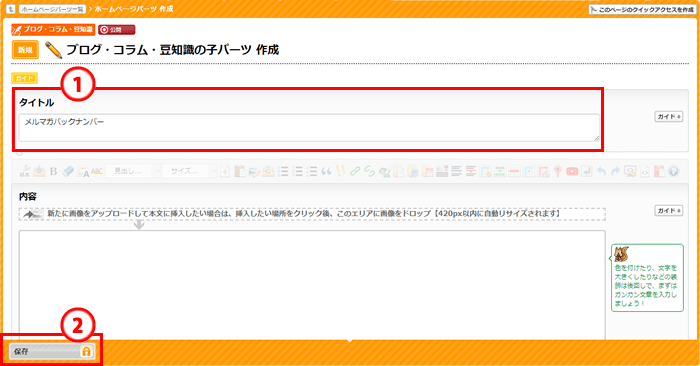Remove link with broken chain icon
The image size is (700, 366).
[369, 171]
